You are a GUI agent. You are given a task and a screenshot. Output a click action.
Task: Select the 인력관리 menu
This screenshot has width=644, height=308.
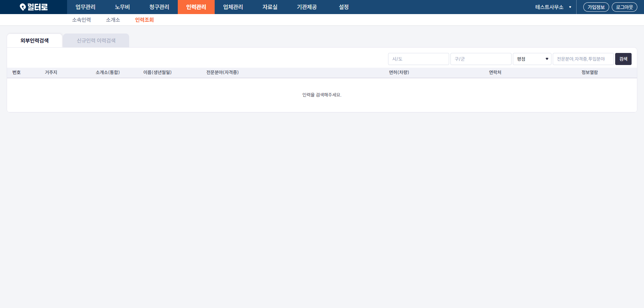tap(196, 7)
